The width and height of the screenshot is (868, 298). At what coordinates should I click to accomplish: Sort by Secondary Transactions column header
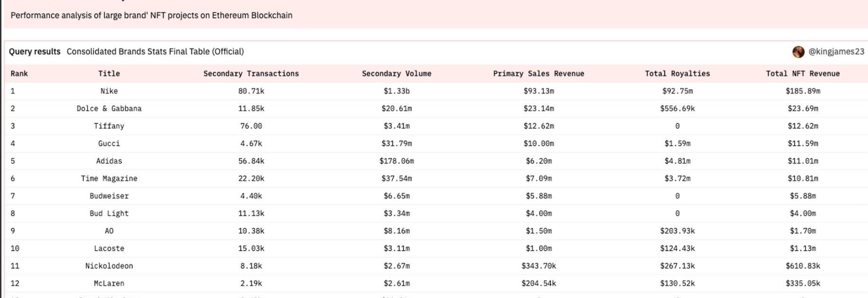[x=251, y=74]
